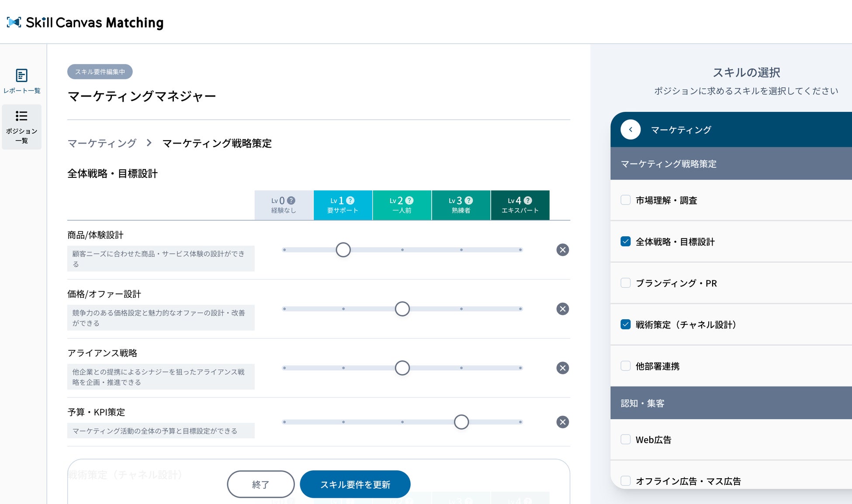Image resolution: width=852 pixels, height=504 pixels.
Task: Remove the アライアンス戦略 skill row
Action: (x=562, y=368)
